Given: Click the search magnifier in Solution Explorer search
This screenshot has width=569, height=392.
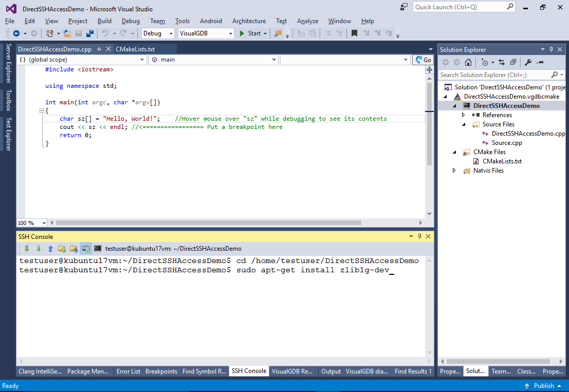Looking at the screenshot, I should (554, 74).
